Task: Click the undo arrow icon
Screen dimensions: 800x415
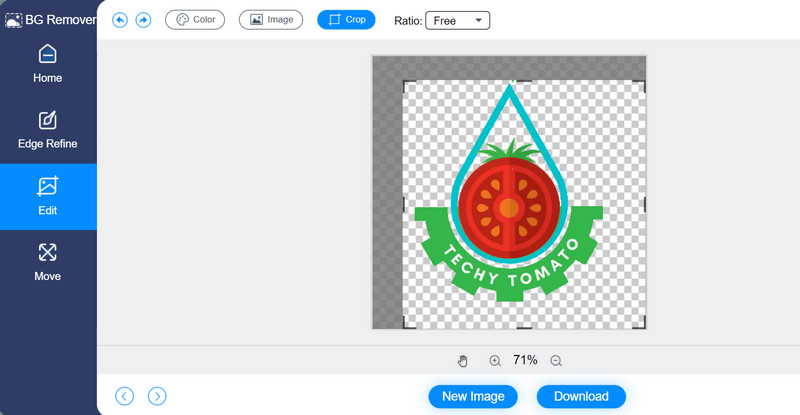Action: tap(120, 20)
